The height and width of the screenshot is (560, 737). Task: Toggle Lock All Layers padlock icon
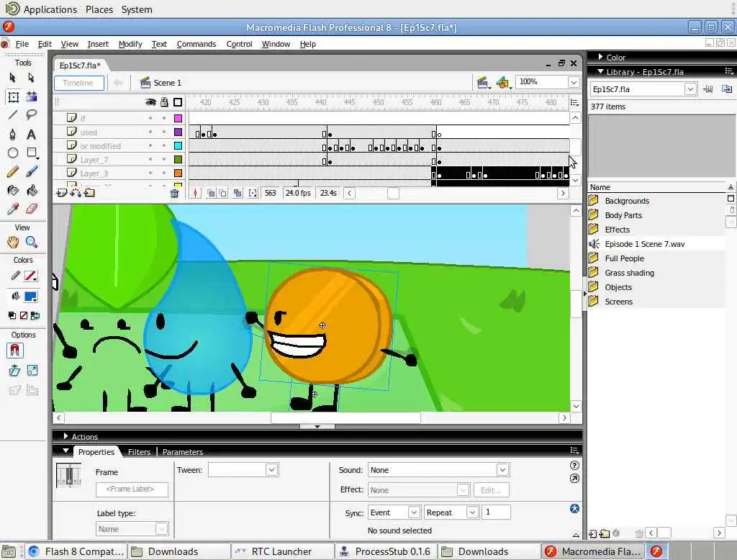[164, 102]
